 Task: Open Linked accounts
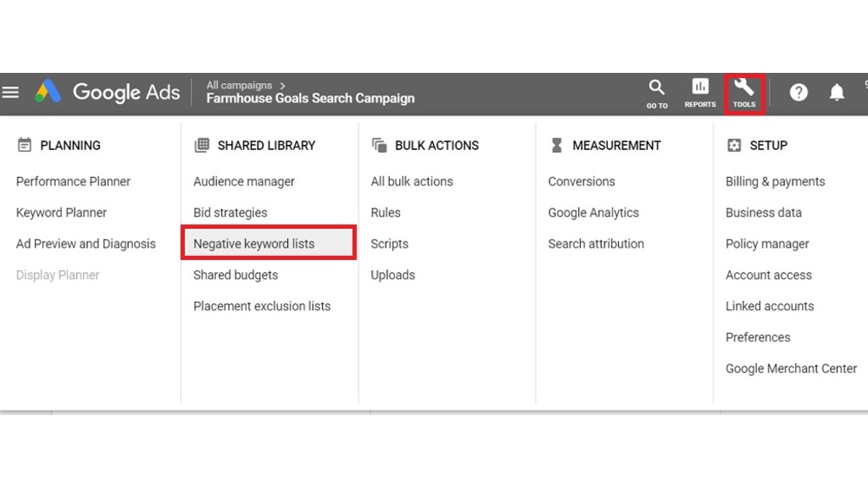[x=770, y=306]
